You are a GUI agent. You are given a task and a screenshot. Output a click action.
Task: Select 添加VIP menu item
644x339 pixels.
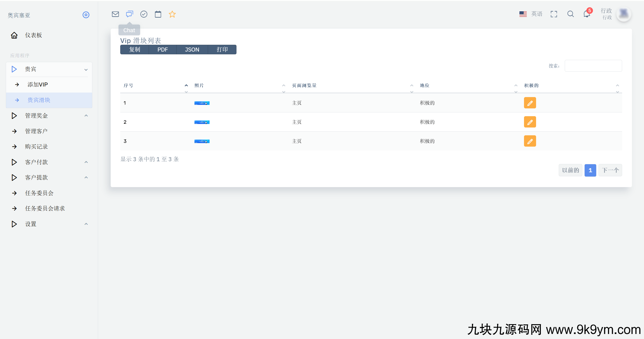38,84
